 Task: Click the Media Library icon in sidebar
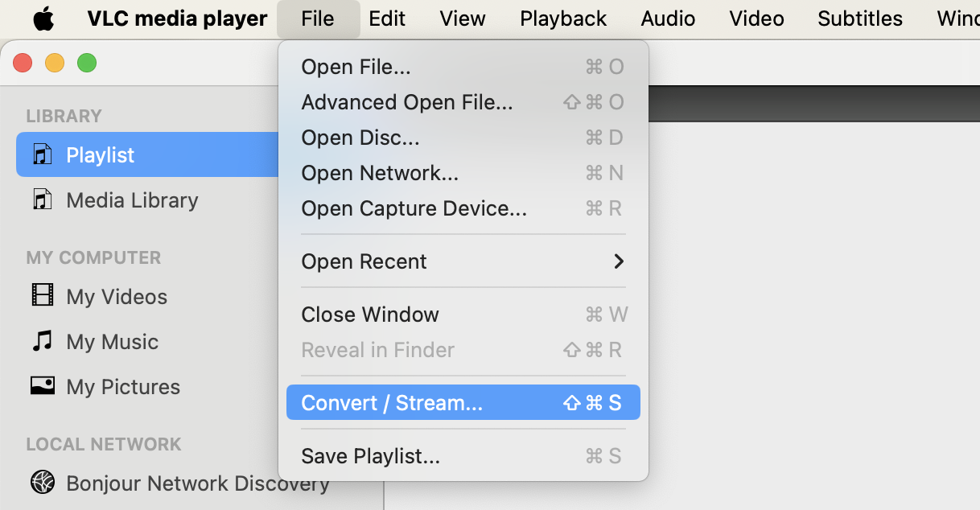(44, 199)
